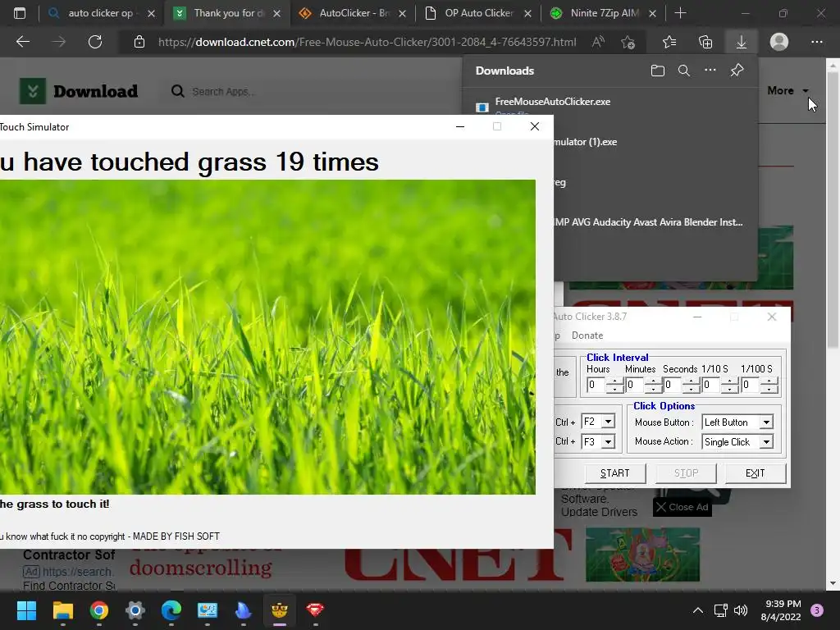Switch to Microsoft Edge in the taskbar
Image resolution: width=840 pixels, height=630 pixels.
click(x=171, y=610)
